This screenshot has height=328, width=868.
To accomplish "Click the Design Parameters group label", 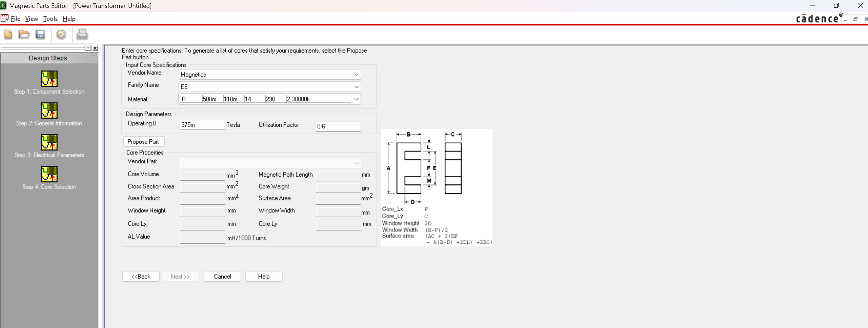I will (148, 114).
